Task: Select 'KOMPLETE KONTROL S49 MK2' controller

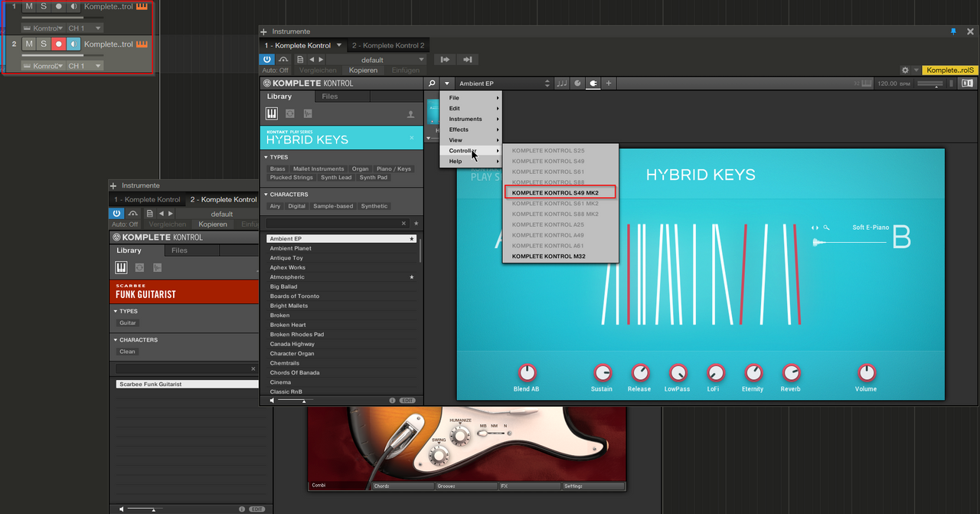Action: (x=560, y=193)
